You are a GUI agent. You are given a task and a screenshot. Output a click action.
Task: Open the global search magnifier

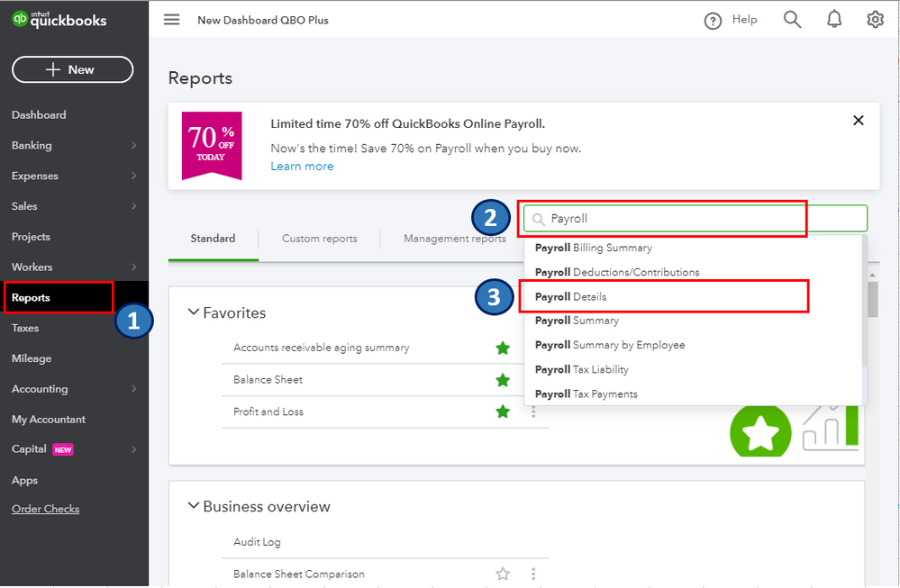[792, 19]
